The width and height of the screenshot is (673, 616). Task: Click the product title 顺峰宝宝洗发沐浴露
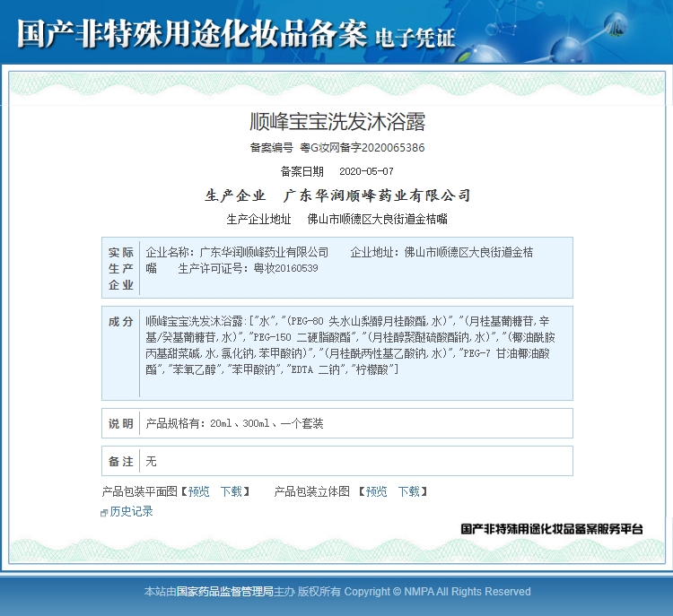(336, 122)
